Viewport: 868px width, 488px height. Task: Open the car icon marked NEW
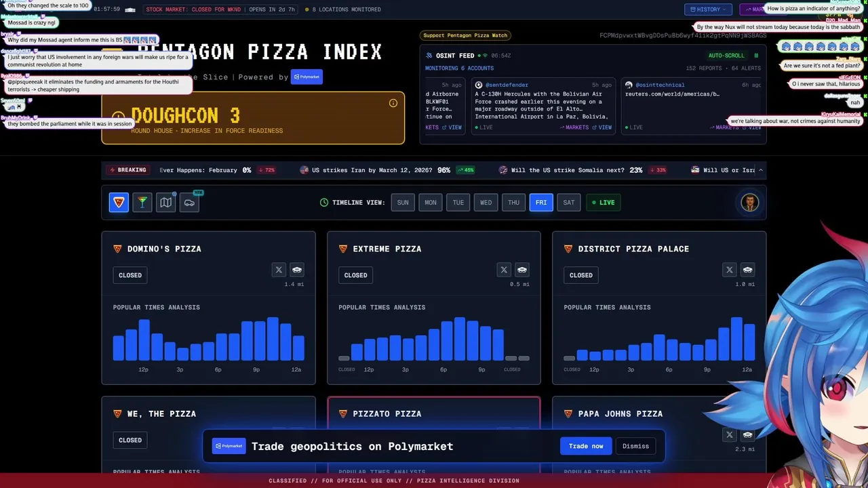pyautogui.click(x=190, y=202)
